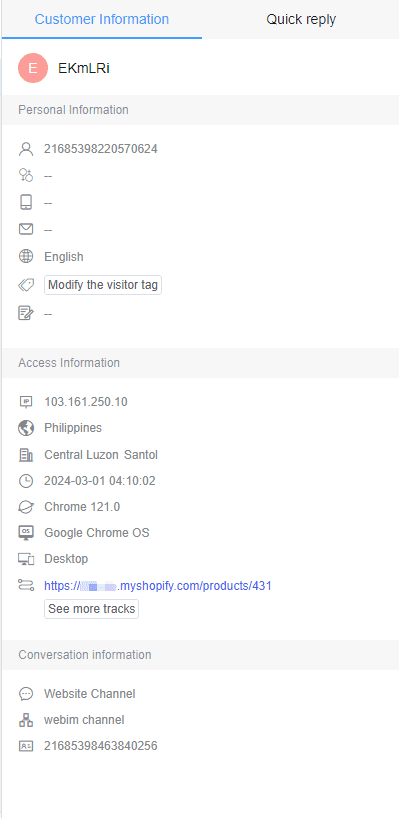Click the mobile phone icon
Viewport: 399px width, 818px height.
pyautogui.click(x=26, y=202)
